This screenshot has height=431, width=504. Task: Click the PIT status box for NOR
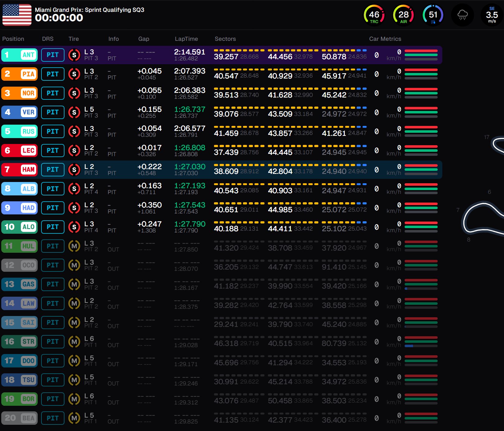point(53,93)
